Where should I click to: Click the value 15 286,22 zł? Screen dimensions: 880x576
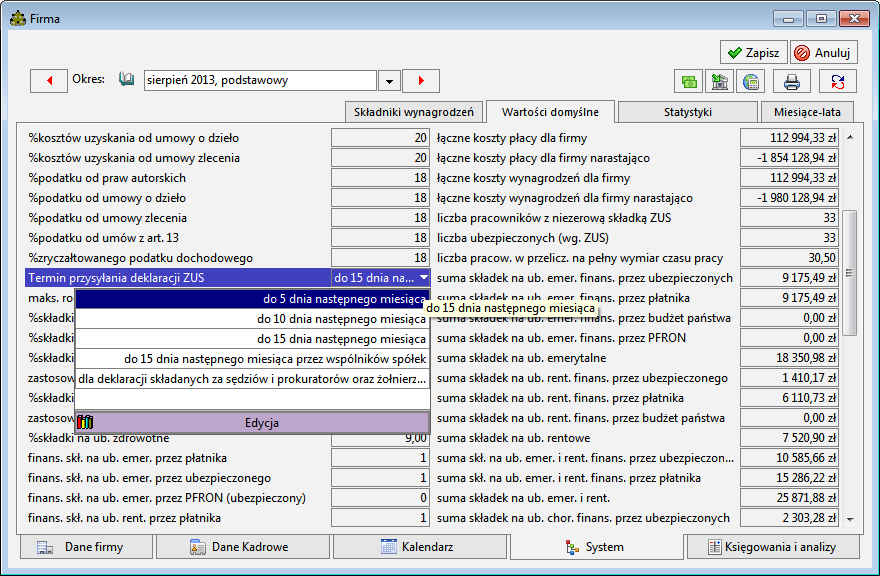[789, 478]
